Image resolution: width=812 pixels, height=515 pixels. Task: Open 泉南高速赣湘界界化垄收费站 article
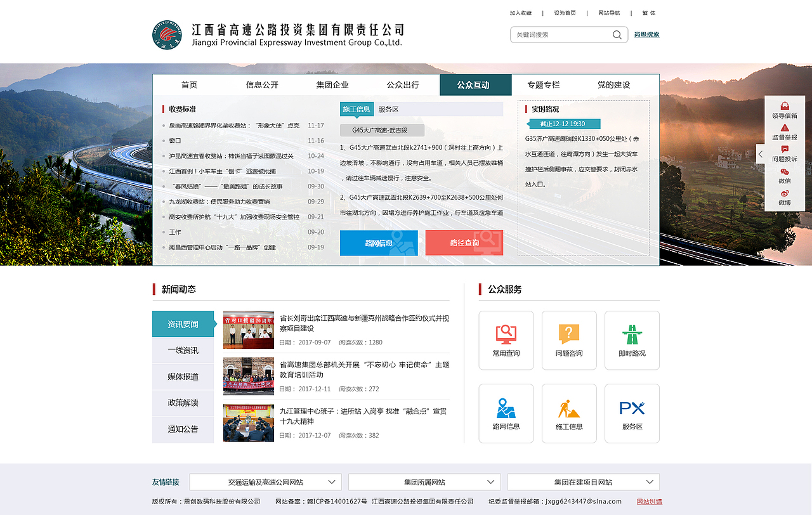tap(234, 126)
